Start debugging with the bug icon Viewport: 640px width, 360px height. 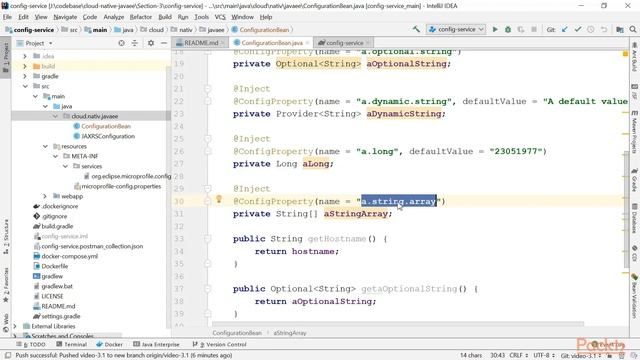pyautogui.click(x=508, y=29)
